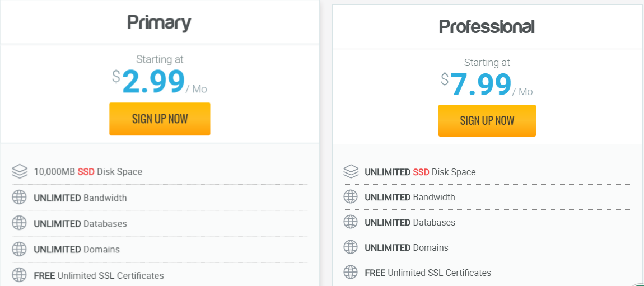Click globe icon beside Primary plan's Unlimited Databases
Image resolution: width=644 pixels, height=286 pixels.
(x=20, y=223)
